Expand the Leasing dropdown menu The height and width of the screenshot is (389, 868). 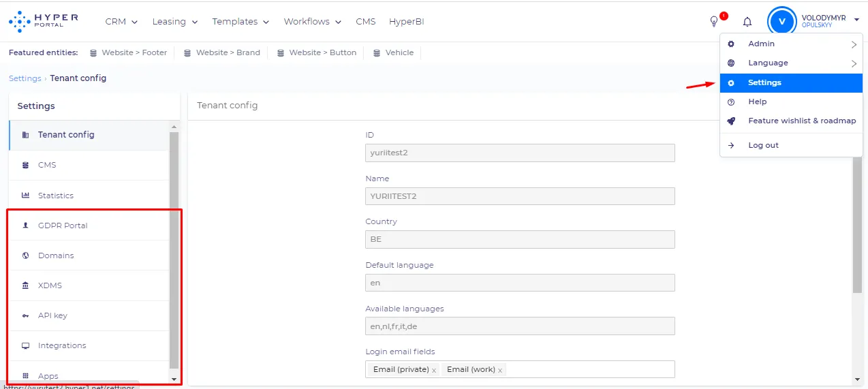[175, 22]
